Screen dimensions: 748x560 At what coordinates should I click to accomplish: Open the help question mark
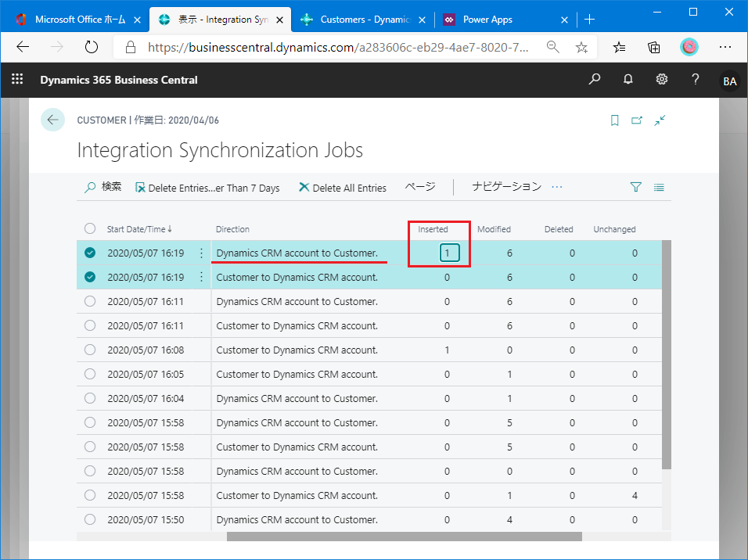coord(696,79)
